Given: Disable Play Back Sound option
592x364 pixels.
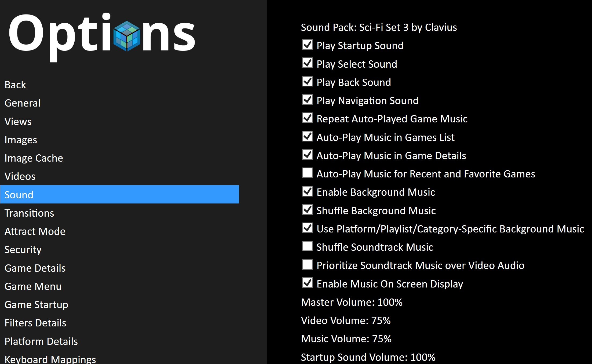Looking at the screenshot, I should (x=307, y=81).
